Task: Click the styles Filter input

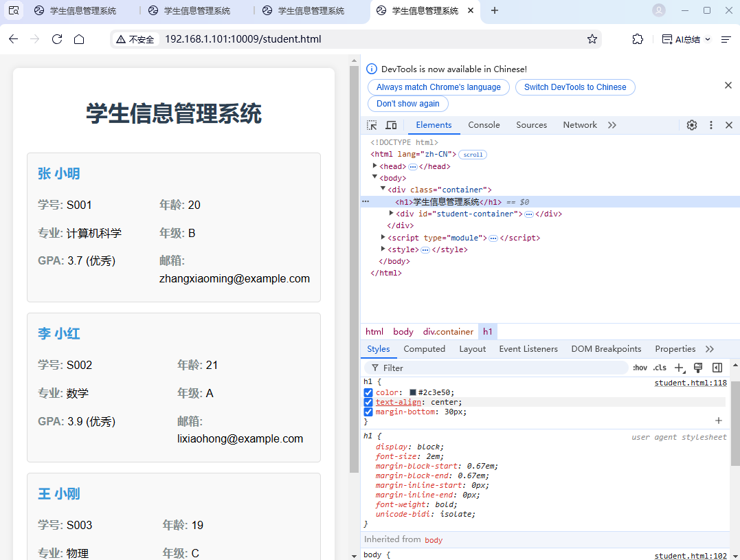Action: click(497, 368)
